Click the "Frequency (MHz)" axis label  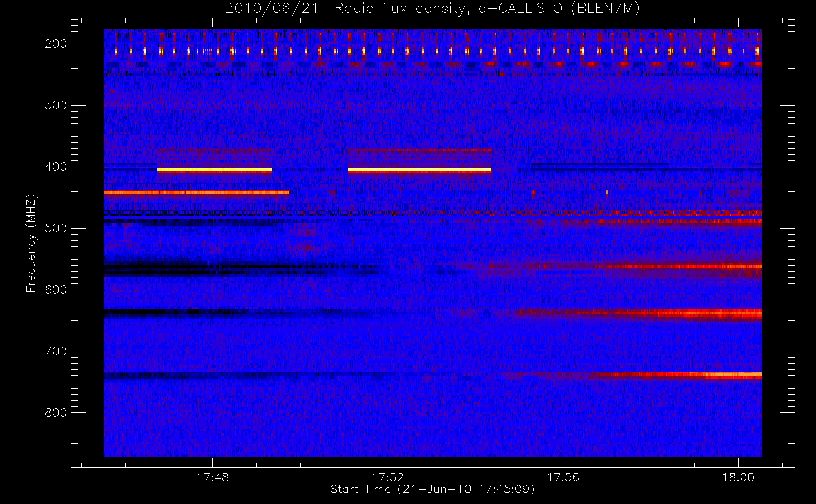click(x=31, y=243)
